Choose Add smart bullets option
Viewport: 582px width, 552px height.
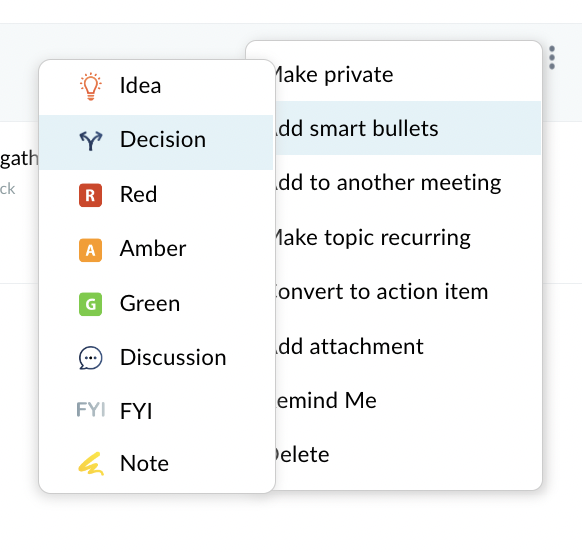pos(408,128)
